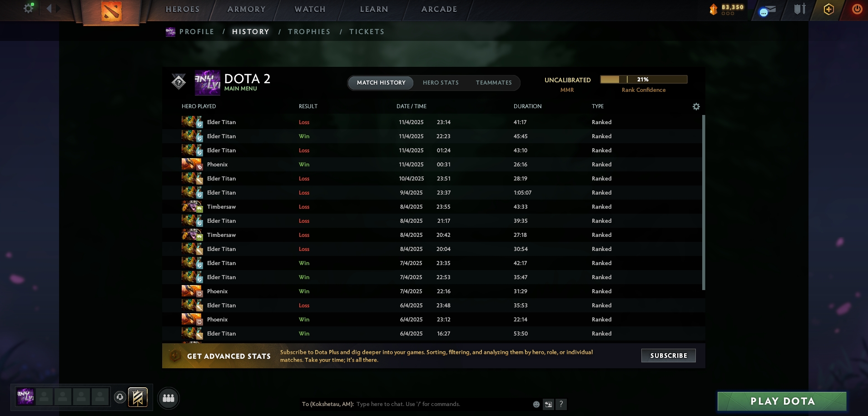This screenshot has height=416, width=868.
Task: Click Phoenix hero icon in 00:31 match
Action: click(192, 164)
